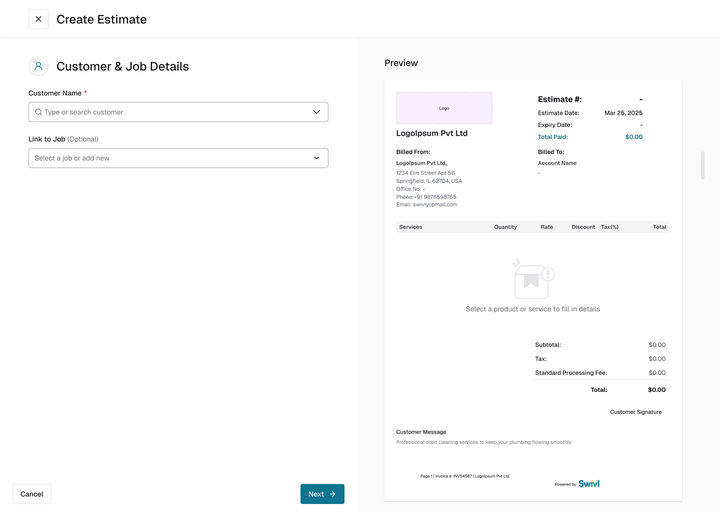Click the Standard Processing Fee label
The width and height of the screenshot is (720, 512).
571,373
